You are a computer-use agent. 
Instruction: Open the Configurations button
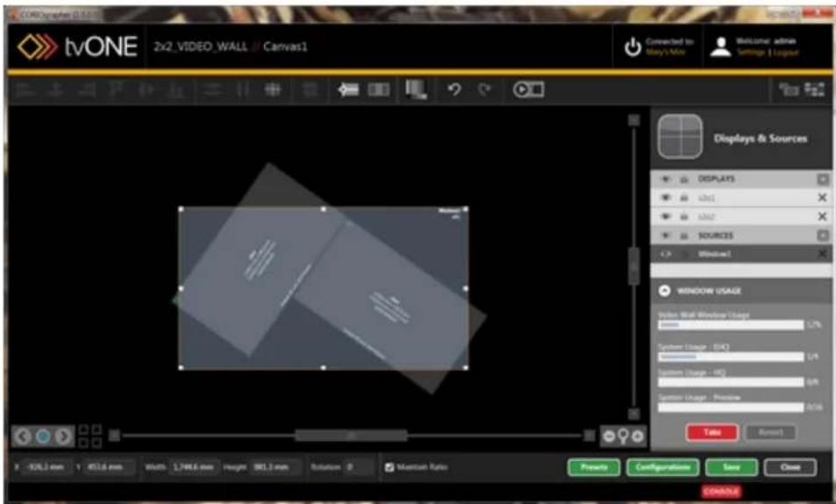(662, 467)
